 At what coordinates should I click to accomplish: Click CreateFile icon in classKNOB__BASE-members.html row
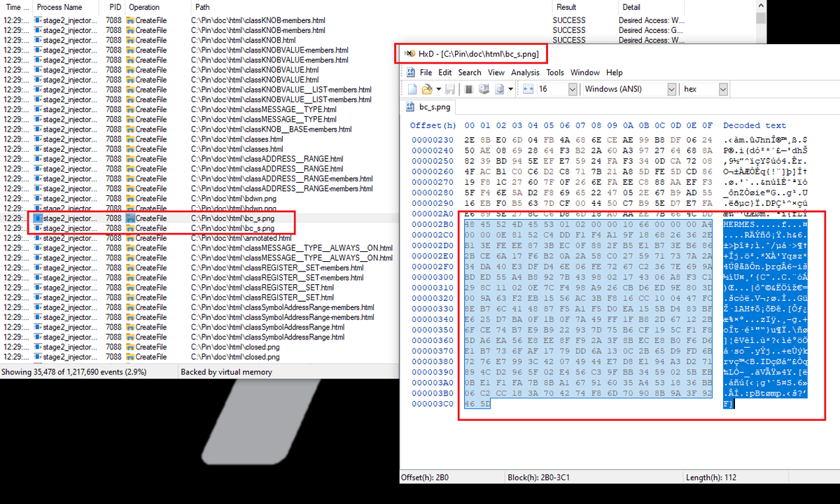(130, 129)
